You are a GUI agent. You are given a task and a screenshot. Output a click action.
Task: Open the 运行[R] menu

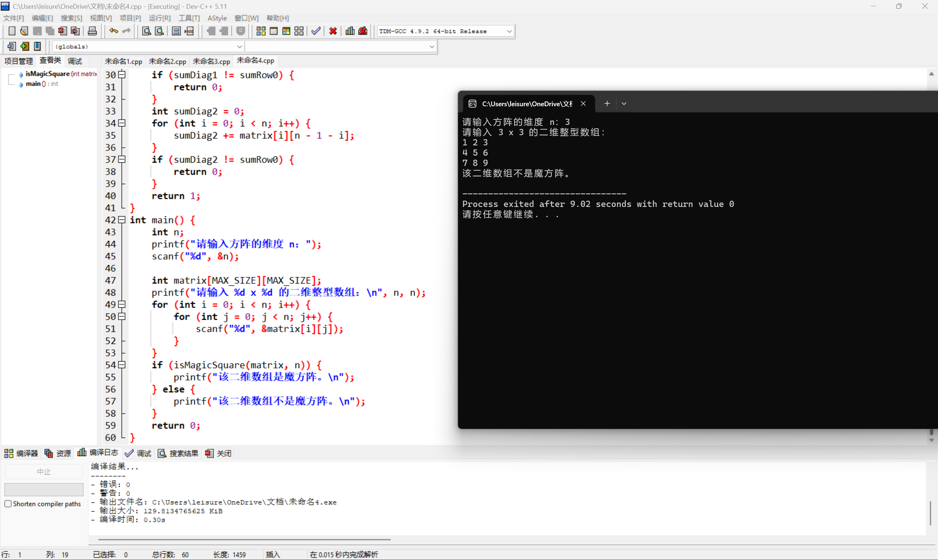[159, 18]
